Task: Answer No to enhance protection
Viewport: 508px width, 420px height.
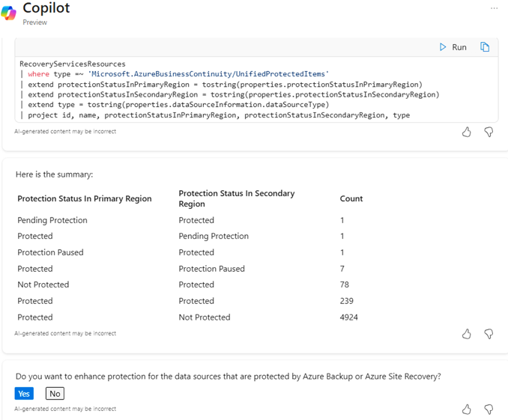Action: (x=55, y=393)
